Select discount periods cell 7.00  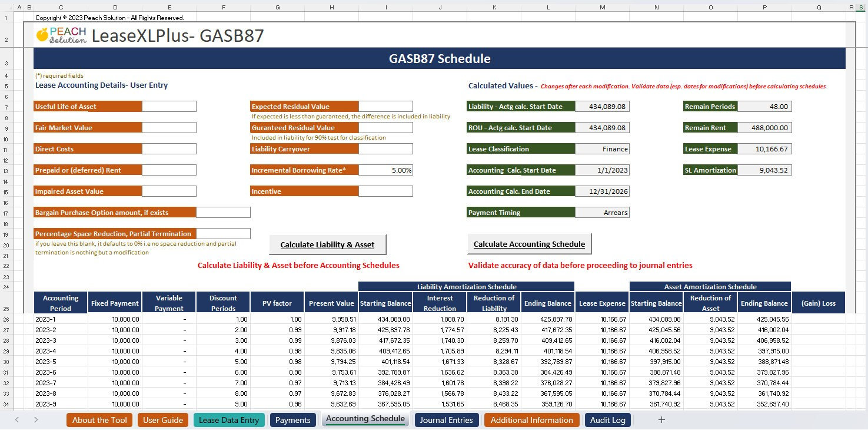(x=223, y=383)
